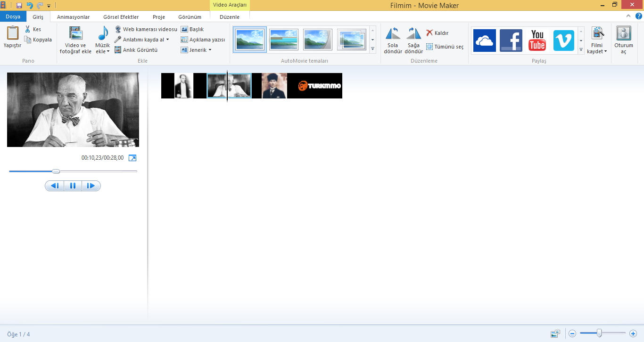Click the Müzik ekle music note icon

pos(103,33)
